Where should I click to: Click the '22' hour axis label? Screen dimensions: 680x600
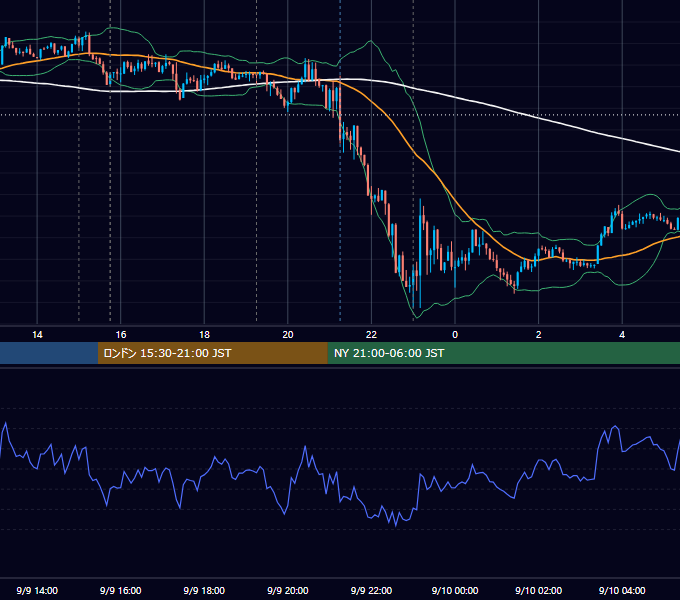(x=371, y=335)
